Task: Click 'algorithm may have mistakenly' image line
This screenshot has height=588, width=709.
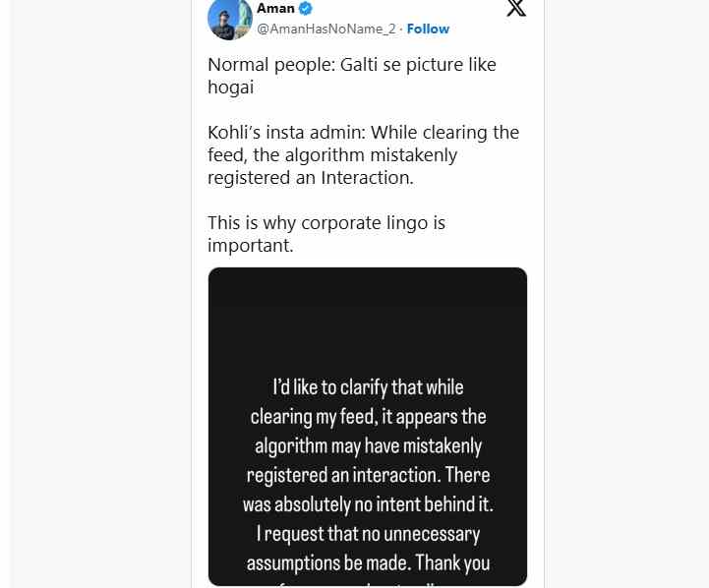Action: (368, 446)
